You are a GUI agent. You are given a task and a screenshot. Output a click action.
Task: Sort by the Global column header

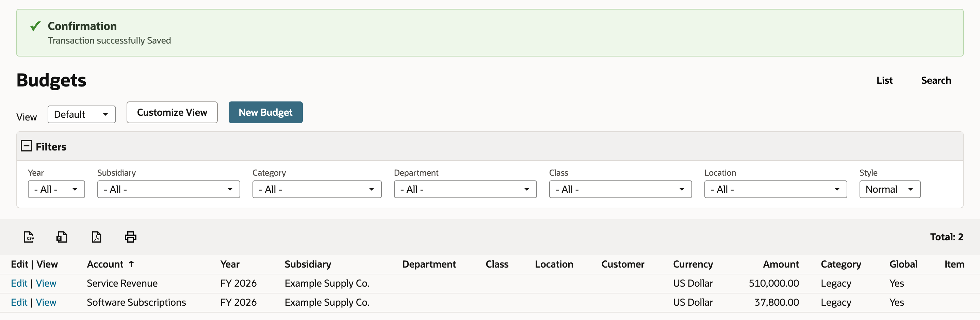[903, 264]
